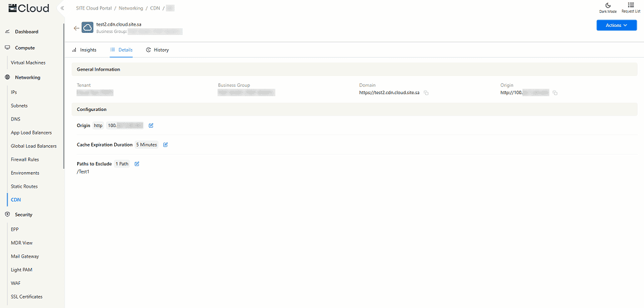Viewport: 644px width, 308px height.
Task: Edit the Cache Expiration Duration setting
Action: pos(165,145)
